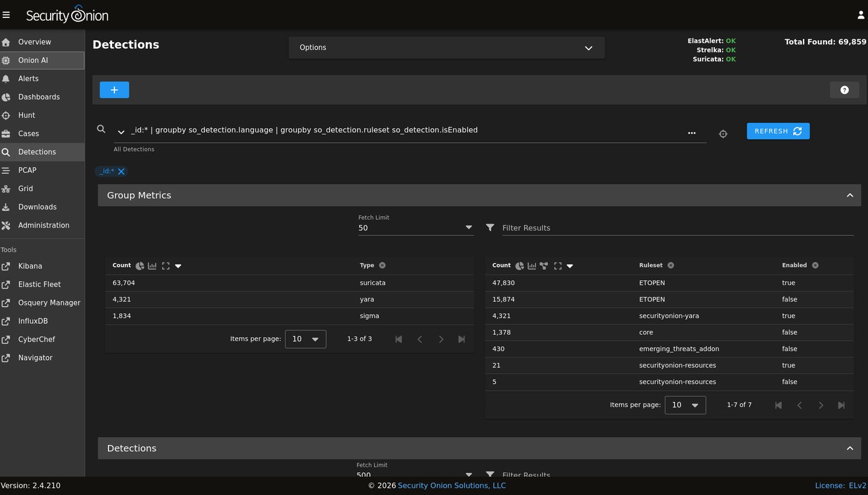The width and height of the screenshot is (868, 495).
Task: Remove the _id:* filter chip
Action: pos(121,172)
